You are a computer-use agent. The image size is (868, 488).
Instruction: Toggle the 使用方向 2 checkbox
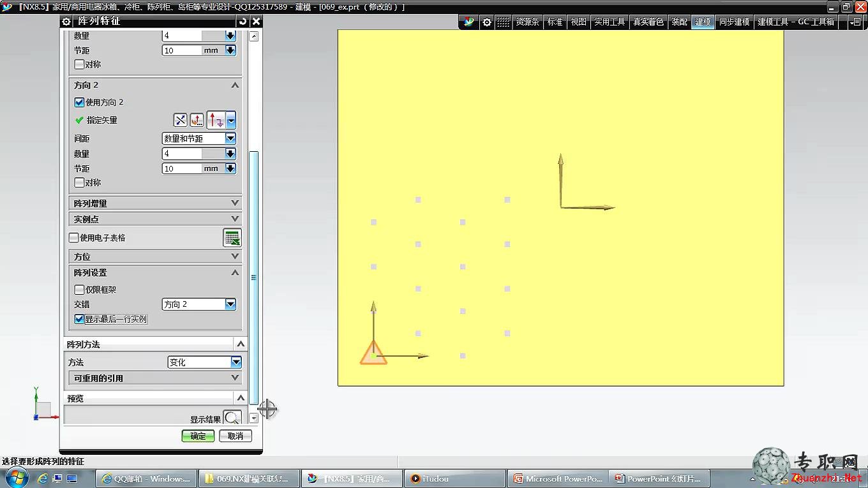click(x=79, y=102)
